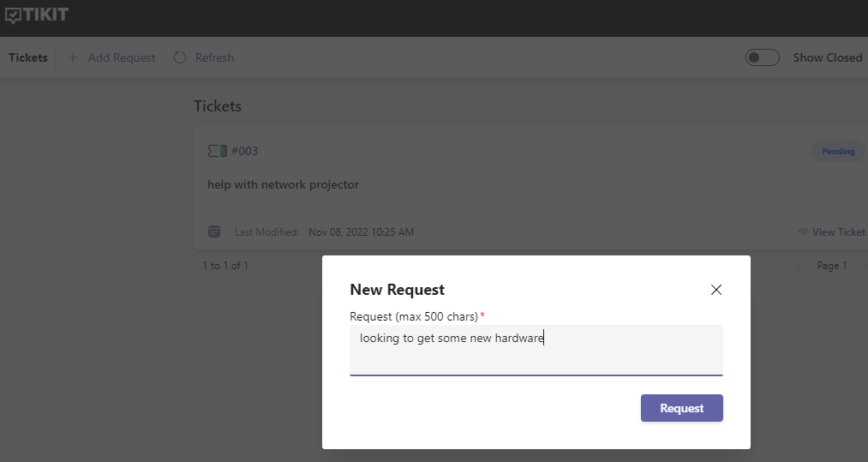
Task: Click the TIKIT logo icon
Action: (14, 16)
